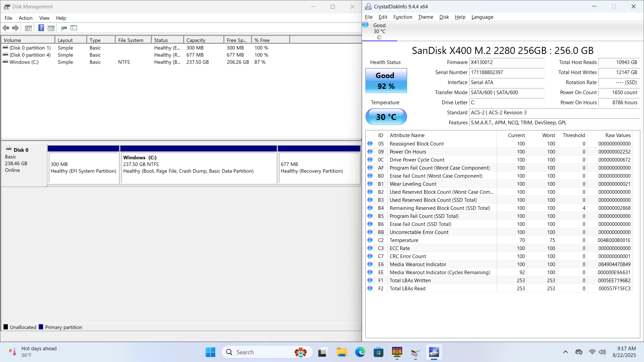Open Help menu in Disk Management
The height and width of the screenshot is (362, 644).
coord(61,18)
